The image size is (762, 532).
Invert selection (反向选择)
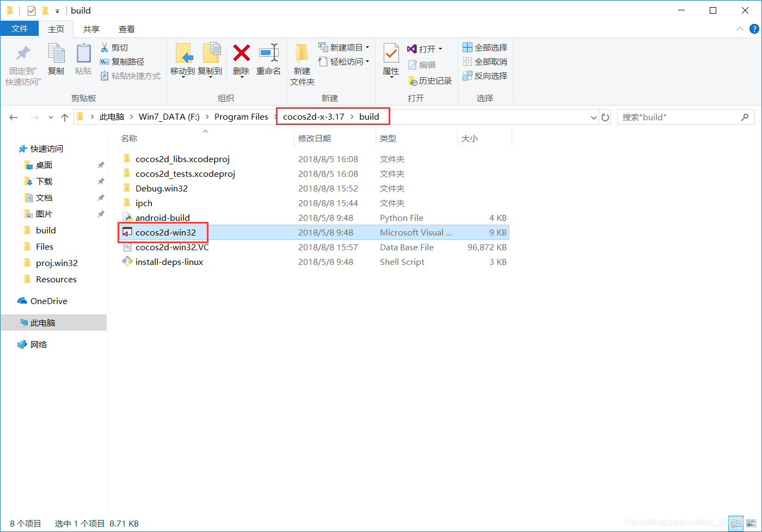[485, 76]
